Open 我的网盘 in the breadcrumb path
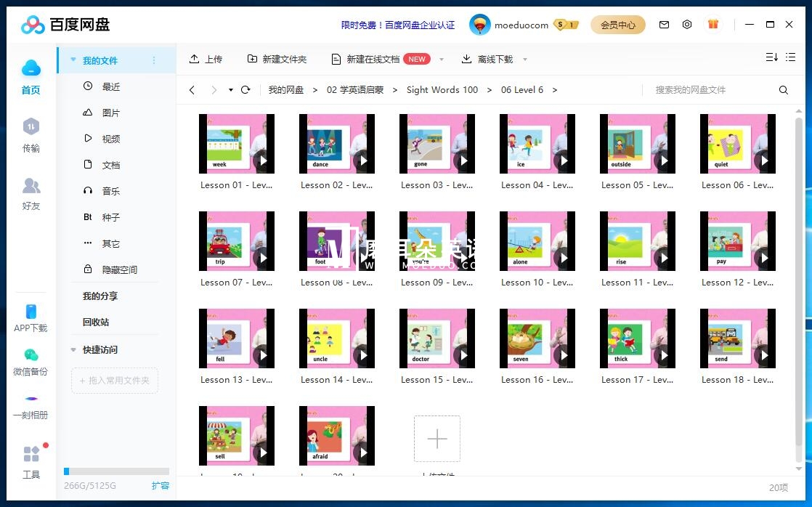Screen dimensions: 812x507 click(285, 89)
